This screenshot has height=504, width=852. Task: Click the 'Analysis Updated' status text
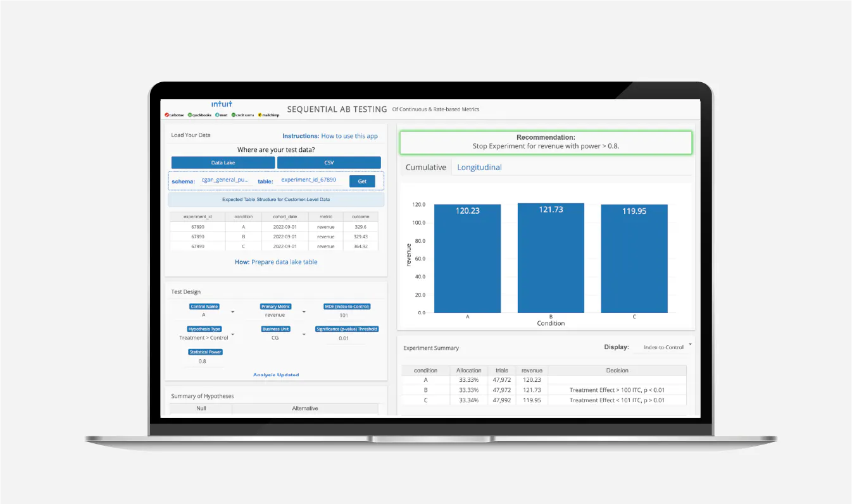tap(276, 375)
